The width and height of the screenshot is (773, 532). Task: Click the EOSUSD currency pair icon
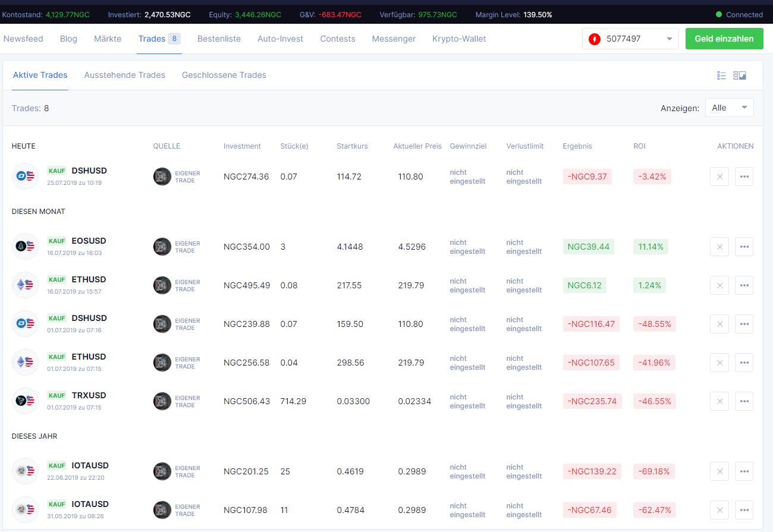click(x=25, y=246)
